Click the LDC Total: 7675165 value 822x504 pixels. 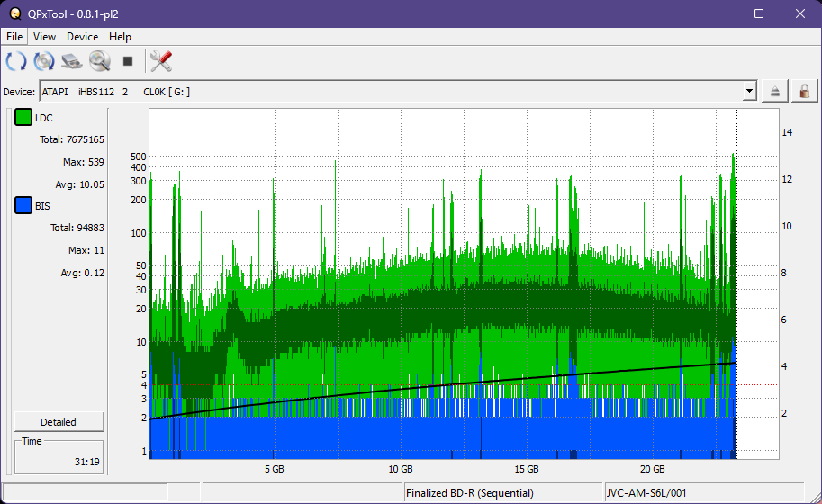(x=72, y=139)
